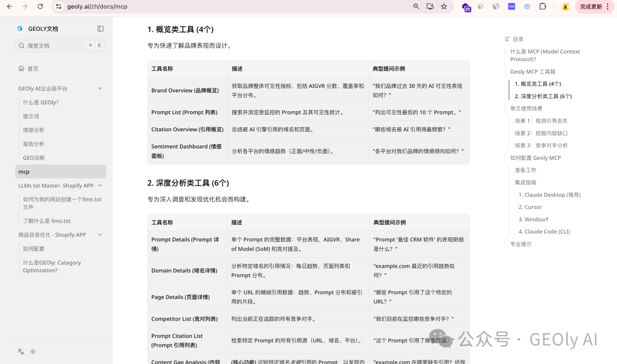The height and width of the screenshot is (364, 617).
Task: Jump to 场景 3: 竞争对手分析 in TOC
Action: 541,145
